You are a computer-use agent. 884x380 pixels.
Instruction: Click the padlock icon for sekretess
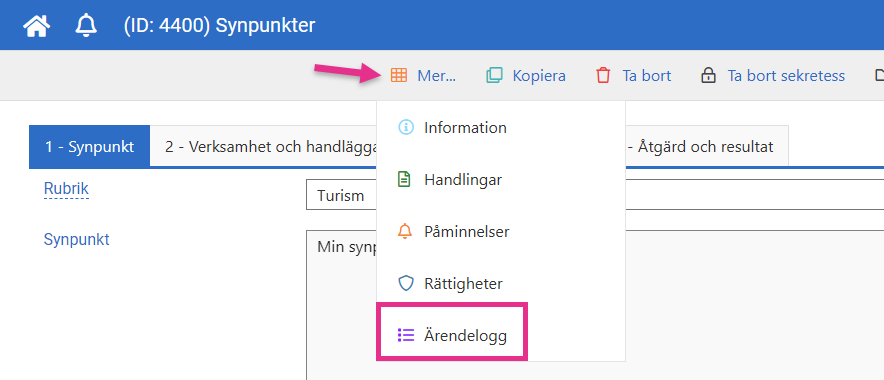[709, 76]
